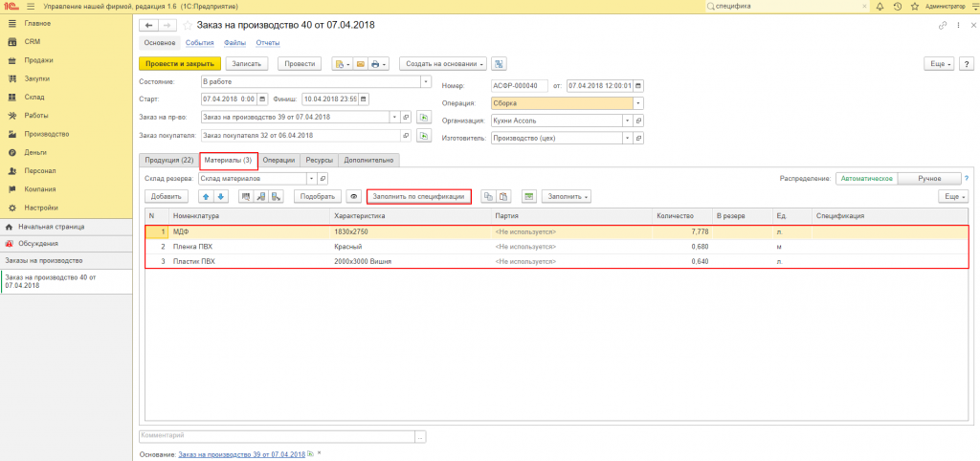
Task: Click the move row down arrow
Action: pyautogui.click(x=219, y=196)
